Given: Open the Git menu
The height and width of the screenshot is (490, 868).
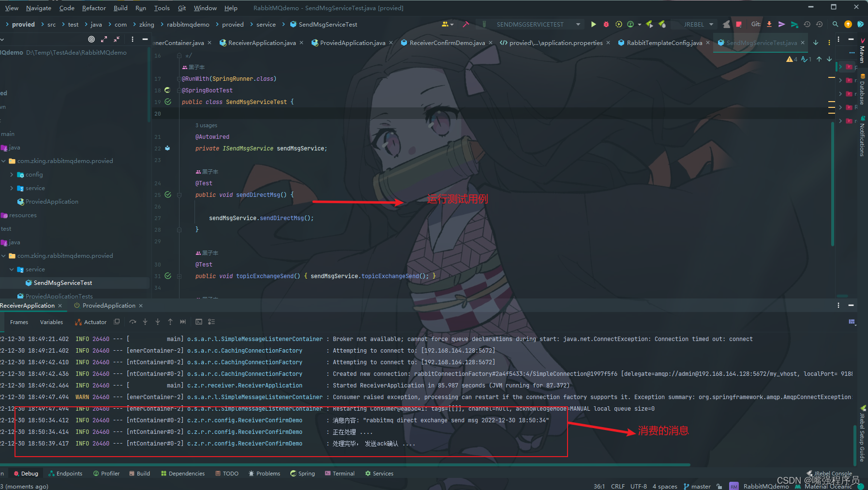Looking at the screenshot, I should (182, 8).
